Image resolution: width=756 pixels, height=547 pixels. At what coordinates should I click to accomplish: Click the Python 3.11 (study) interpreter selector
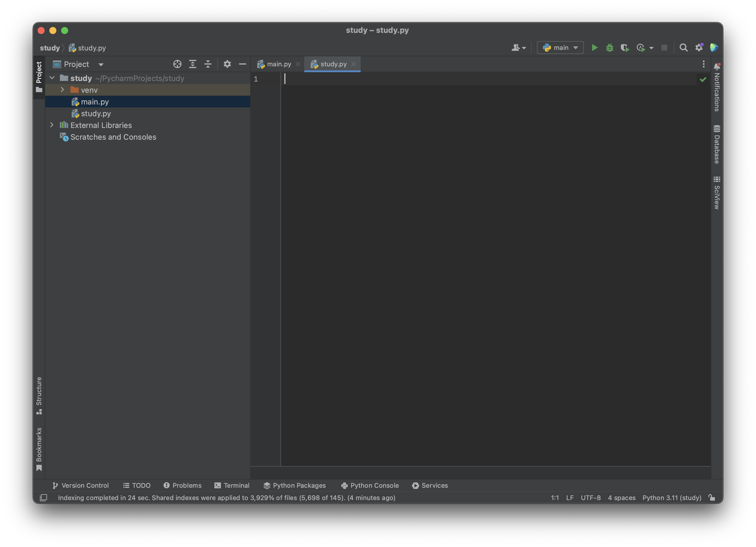672,498
